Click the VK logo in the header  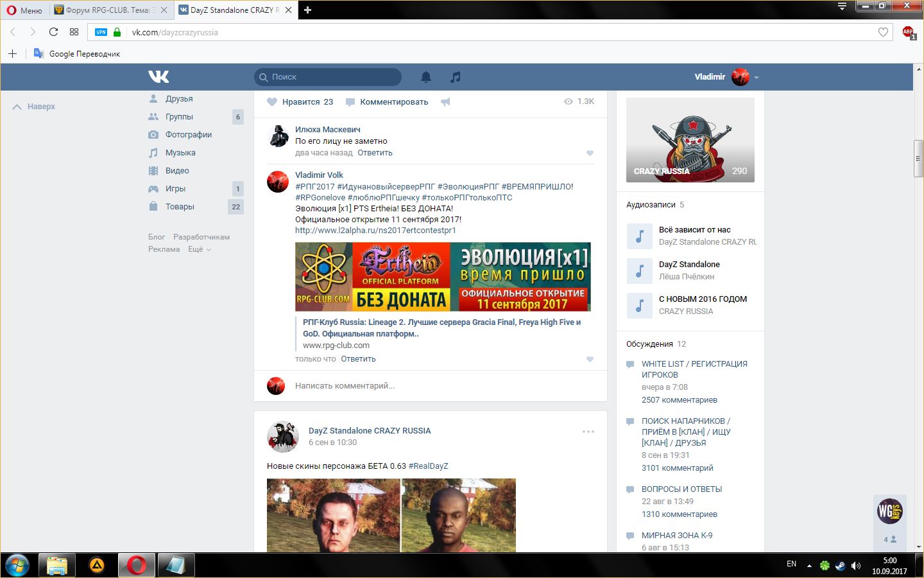pos(158,77)
